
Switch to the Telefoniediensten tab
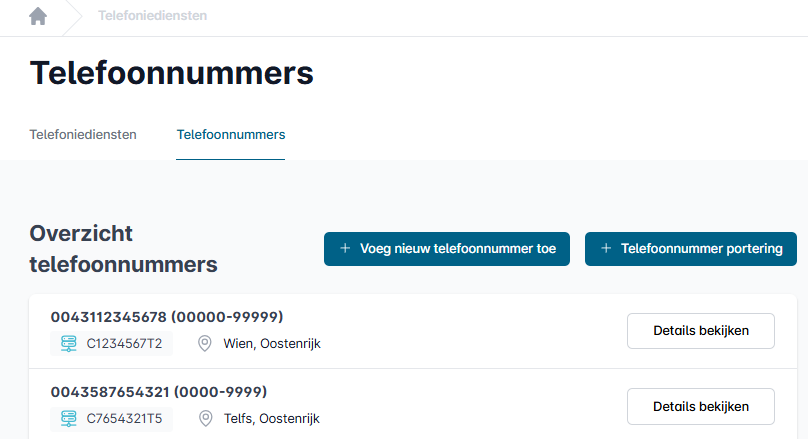click(x=83, y=134)
